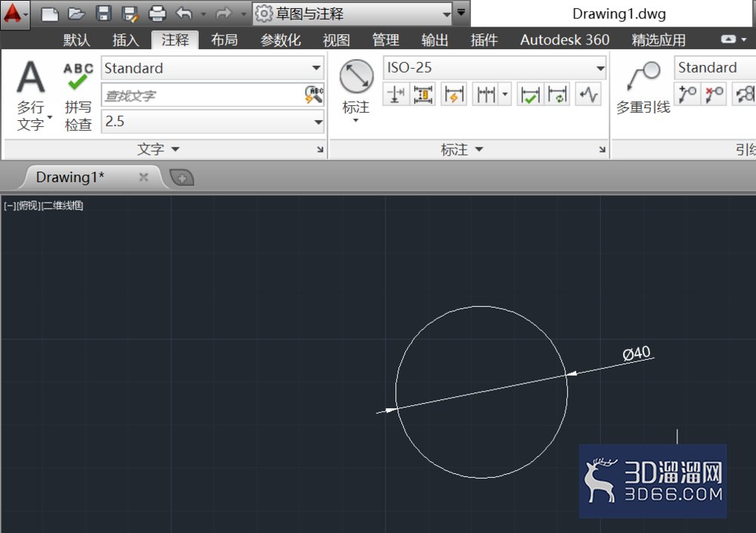Open the 布局 ribbon tab
756x533 pixels.
(225, 39)
